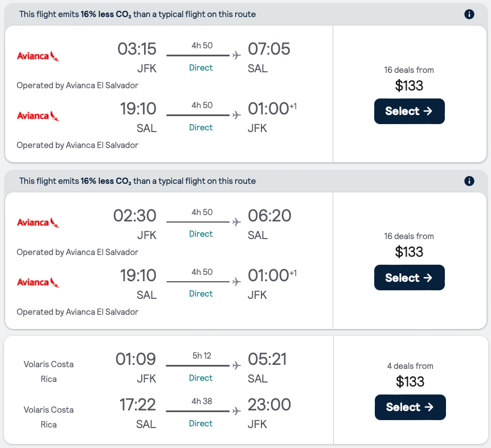The height and width of the screenshot is (448, 491).
Task: Click airplane icon on 01:09 Volaris route line
Action: coord(236,365)
